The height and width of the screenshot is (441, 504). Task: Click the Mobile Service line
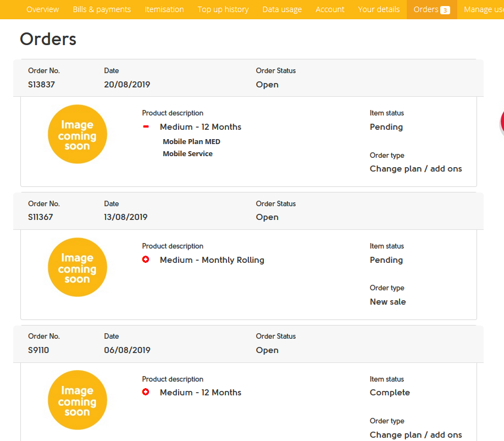pyautogui.click(x=188, y=154)
